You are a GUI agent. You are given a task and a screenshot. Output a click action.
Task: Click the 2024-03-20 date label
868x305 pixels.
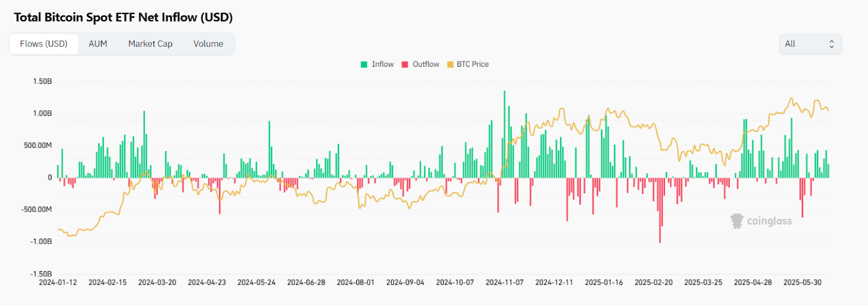coord(157,282)
